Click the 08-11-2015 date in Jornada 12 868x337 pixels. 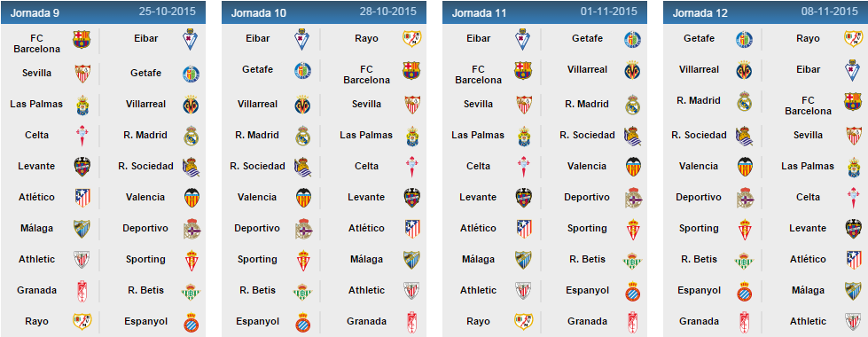tap(829, 12)
